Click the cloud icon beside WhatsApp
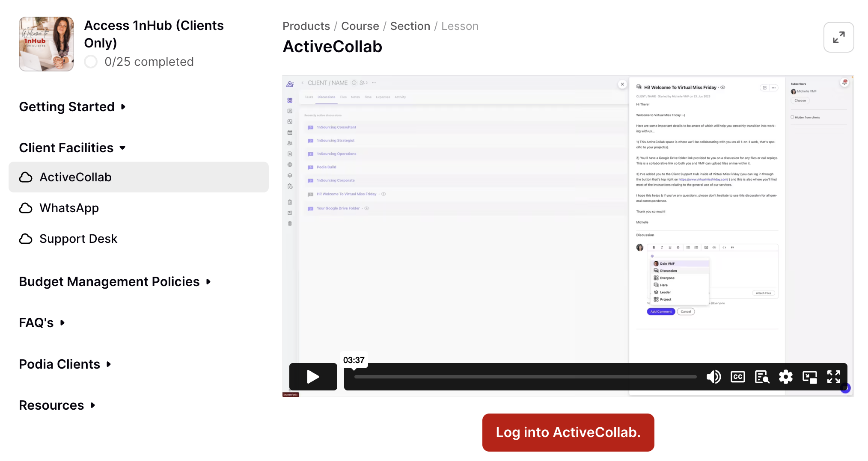The image size is (868, 461). click(x=26, y=208)
